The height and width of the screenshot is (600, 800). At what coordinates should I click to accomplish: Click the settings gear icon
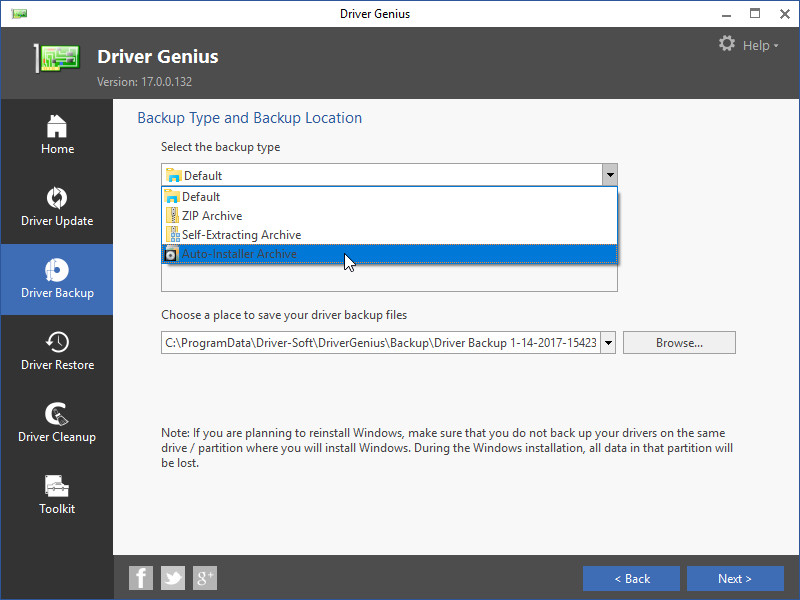click(x=727, y=43)
